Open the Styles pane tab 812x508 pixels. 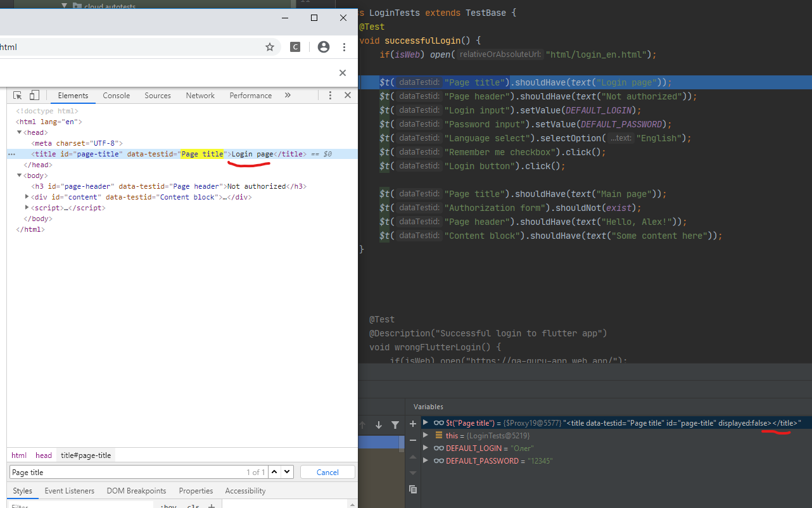click(x=22, y=491)
